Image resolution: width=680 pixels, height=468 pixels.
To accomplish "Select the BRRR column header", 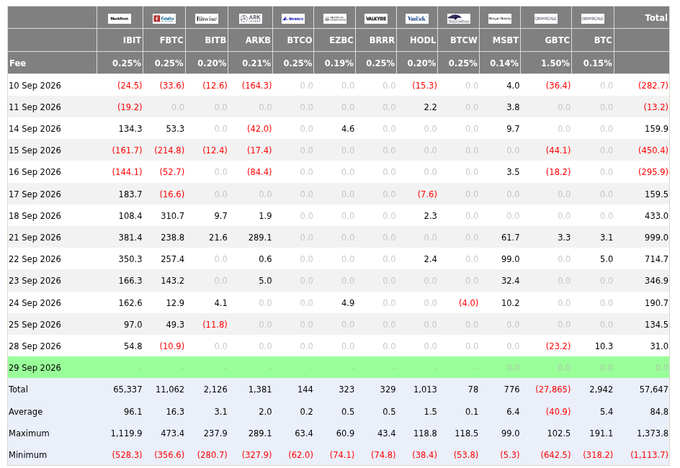I will click(382, 40).
